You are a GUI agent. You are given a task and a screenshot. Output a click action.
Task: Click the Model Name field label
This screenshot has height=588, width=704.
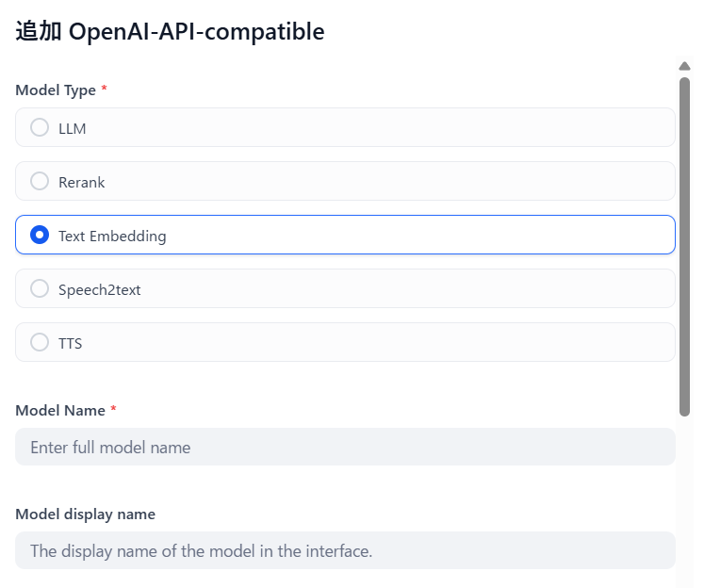coord(60,411)
